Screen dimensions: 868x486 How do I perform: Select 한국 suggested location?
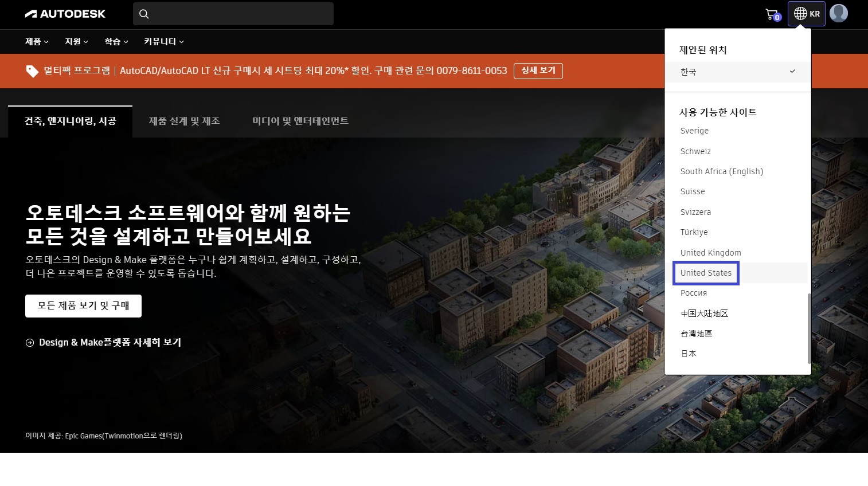(x=738, y=72)
